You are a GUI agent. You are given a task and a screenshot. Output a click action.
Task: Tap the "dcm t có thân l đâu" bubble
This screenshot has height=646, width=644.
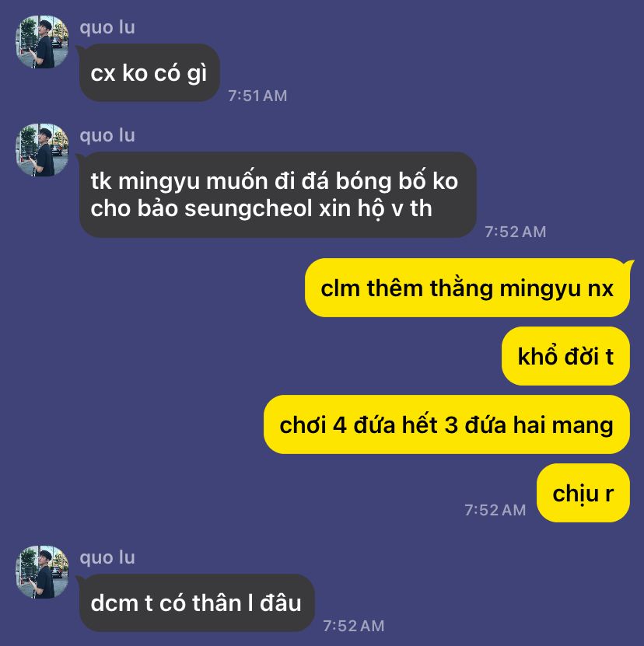click(x=197, y=602)
